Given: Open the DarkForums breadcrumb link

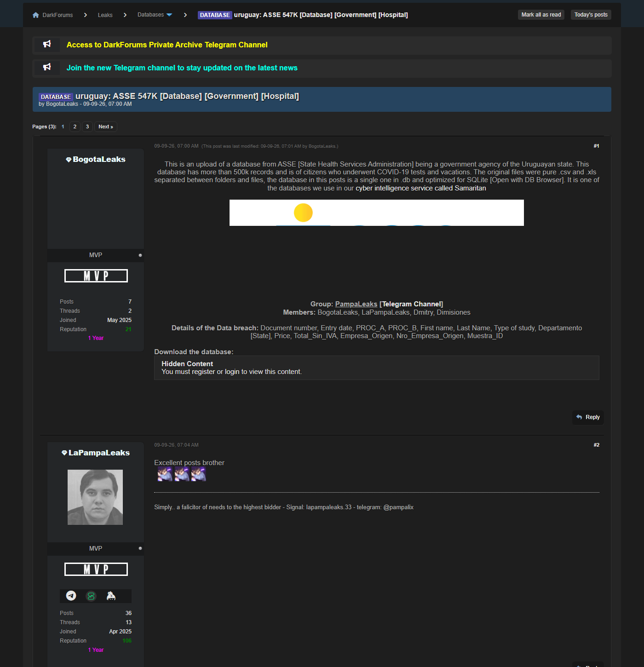Looking at the screenshot, I should click(x=57, y=15).
